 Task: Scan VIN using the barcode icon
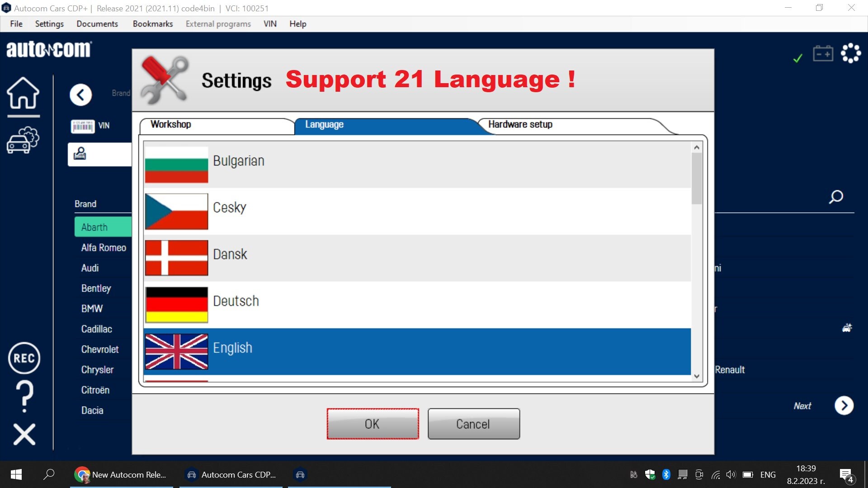coord(83,126)
